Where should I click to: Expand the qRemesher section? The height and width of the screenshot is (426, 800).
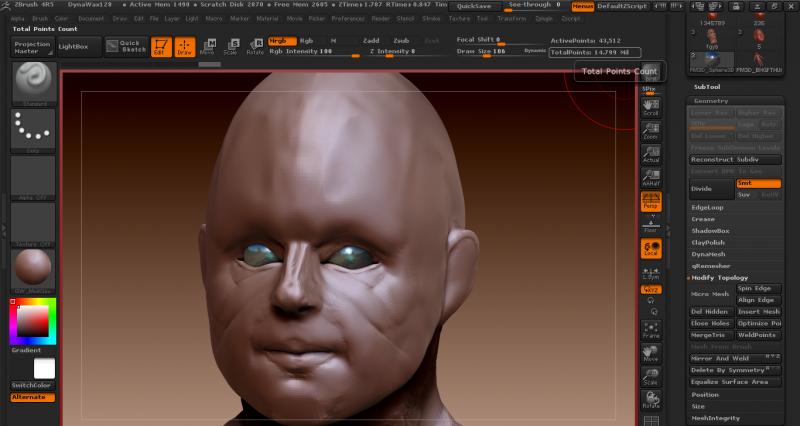[x=711, y=266]
